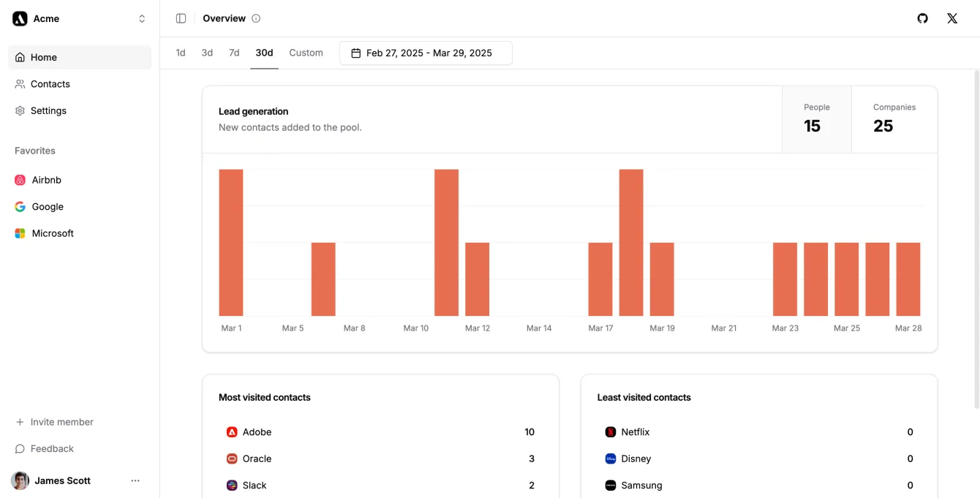Select the 7d time range tab
980x498 pixels.
pyautogui.click(x=234, y=52)
